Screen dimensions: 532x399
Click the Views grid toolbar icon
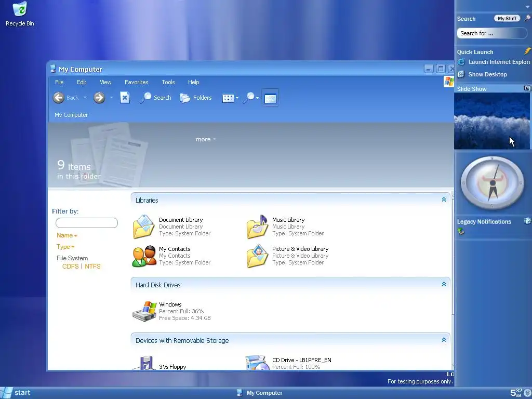tap(228, 98)
